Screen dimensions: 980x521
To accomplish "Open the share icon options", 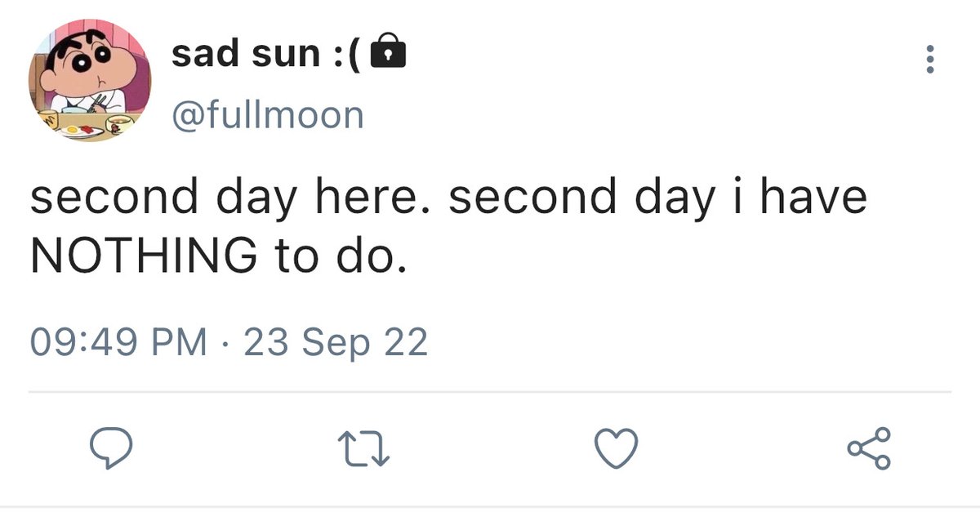I will pos(869,449).
